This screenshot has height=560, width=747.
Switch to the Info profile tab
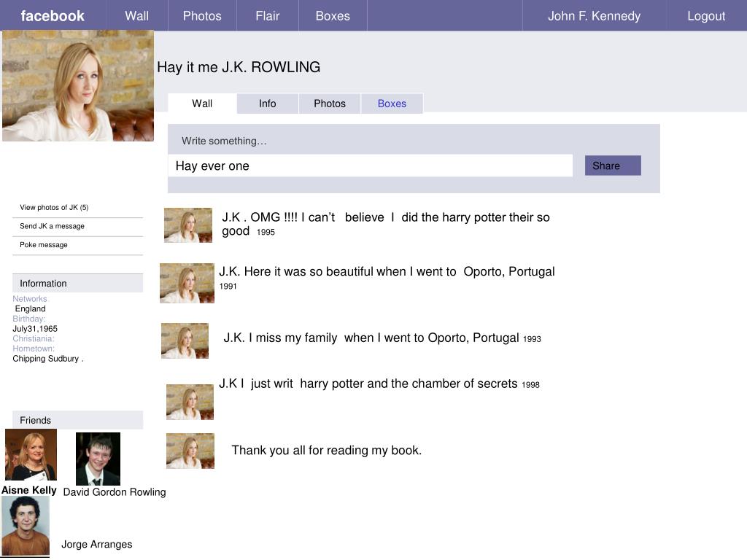pyautogui.click(x=267, y=104)
